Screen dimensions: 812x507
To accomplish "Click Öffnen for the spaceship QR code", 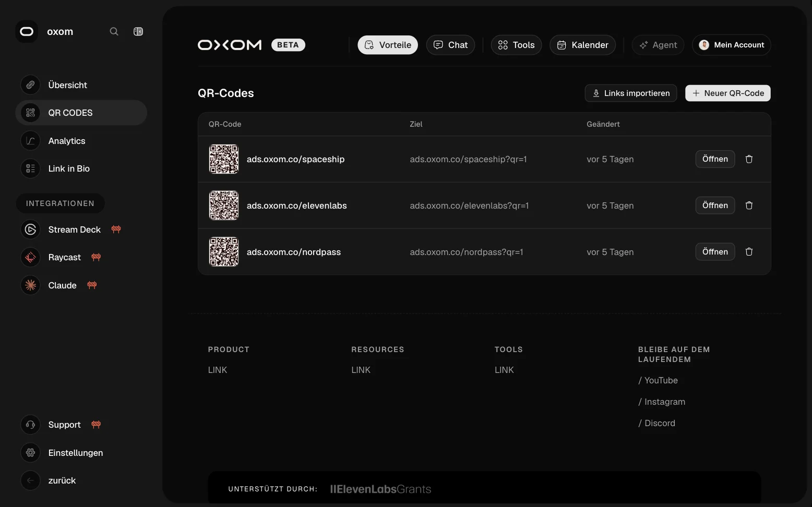I will (715, 159).
